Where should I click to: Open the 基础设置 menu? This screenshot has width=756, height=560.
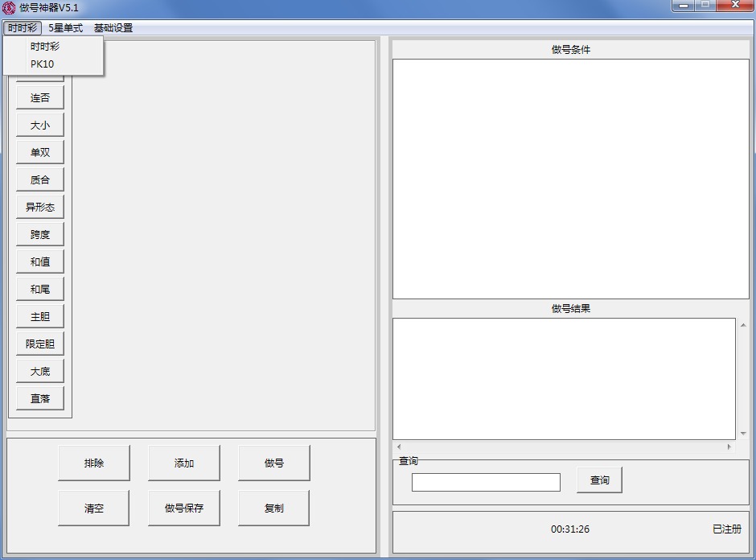point(113,28)
